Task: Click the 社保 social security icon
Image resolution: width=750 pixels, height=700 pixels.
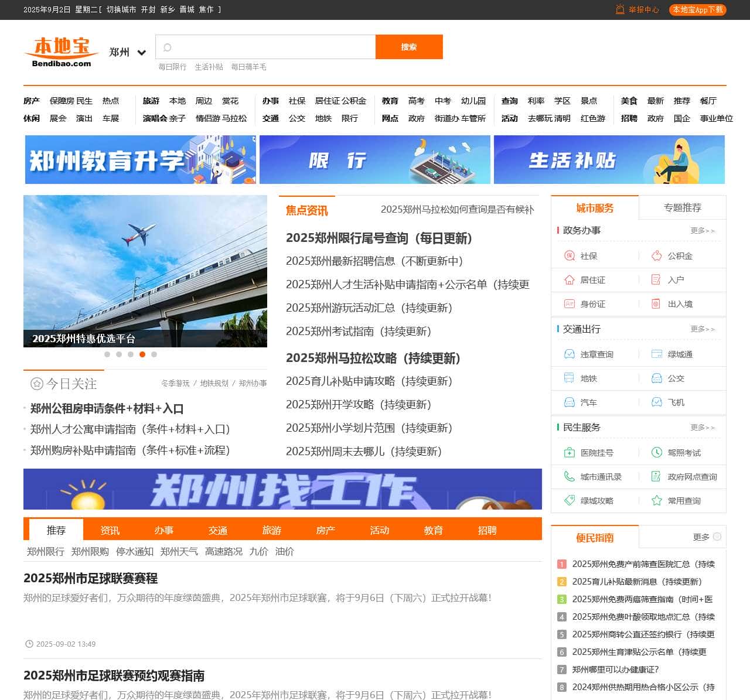Action: click(569, 256)
